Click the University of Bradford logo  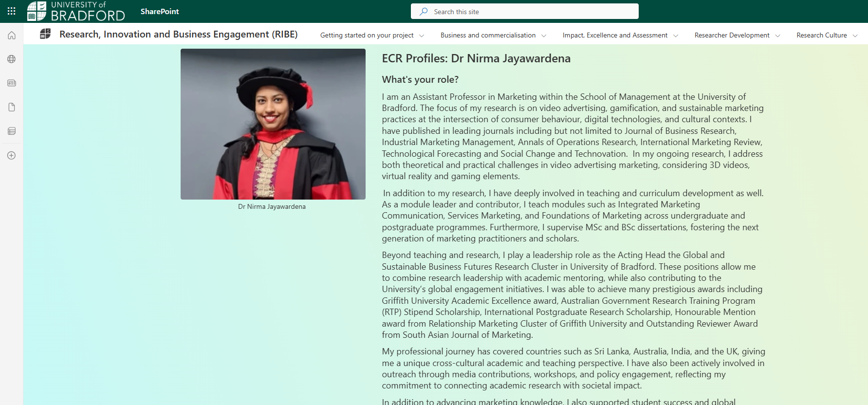tap(76, 11)
